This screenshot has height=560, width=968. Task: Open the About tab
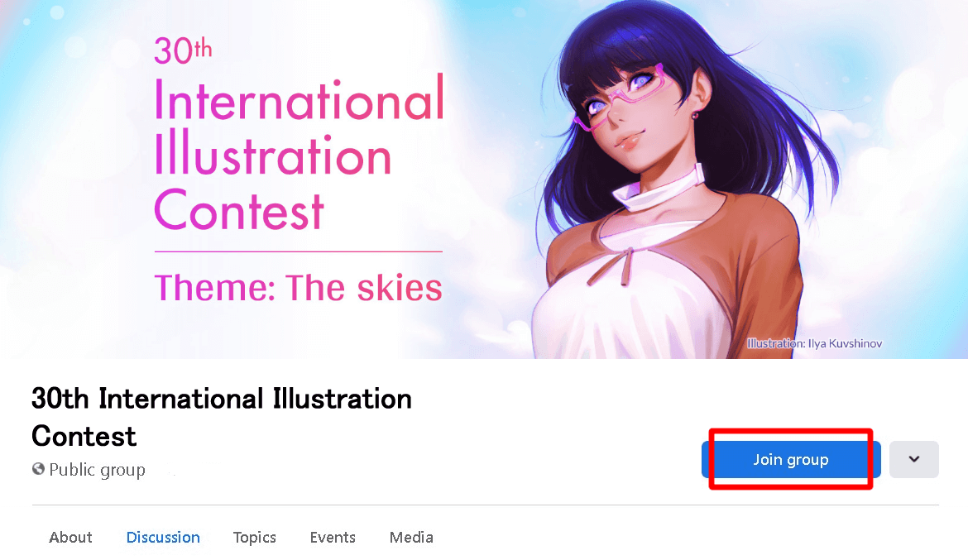click(70, 537)
